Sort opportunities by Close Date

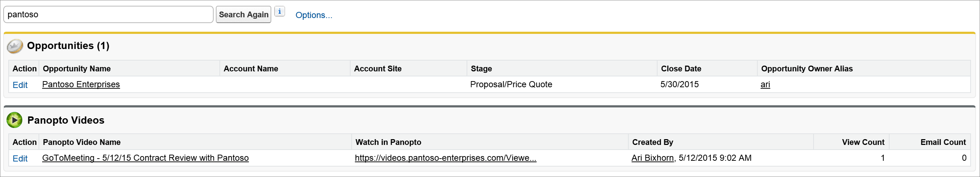pyautogui.click(x=681, y=68)
